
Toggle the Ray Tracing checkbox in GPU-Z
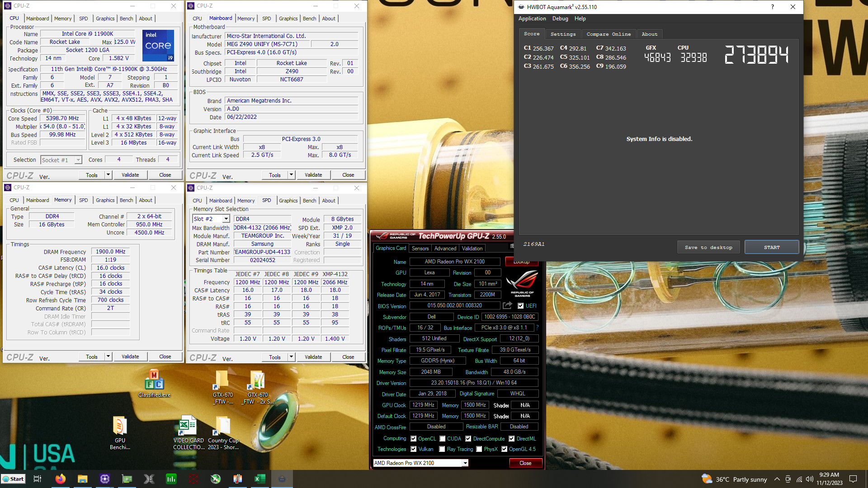coord(442,449)
